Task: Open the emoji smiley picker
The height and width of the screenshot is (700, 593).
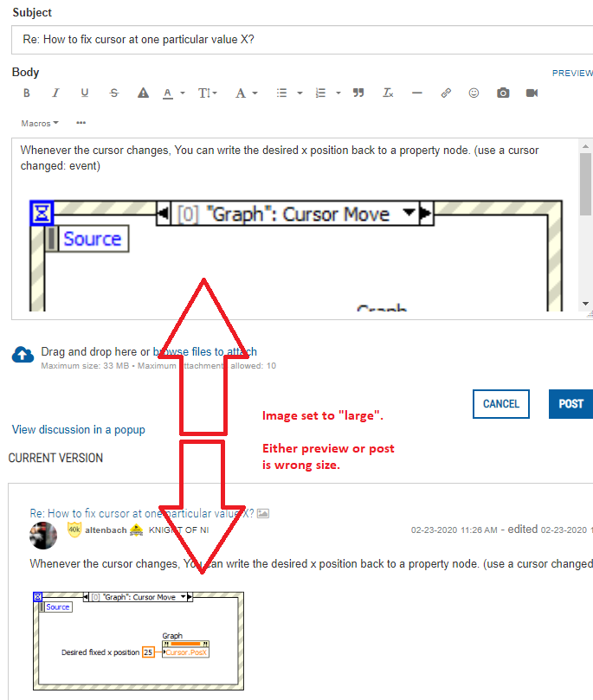Action: click(x=474, y=93)
